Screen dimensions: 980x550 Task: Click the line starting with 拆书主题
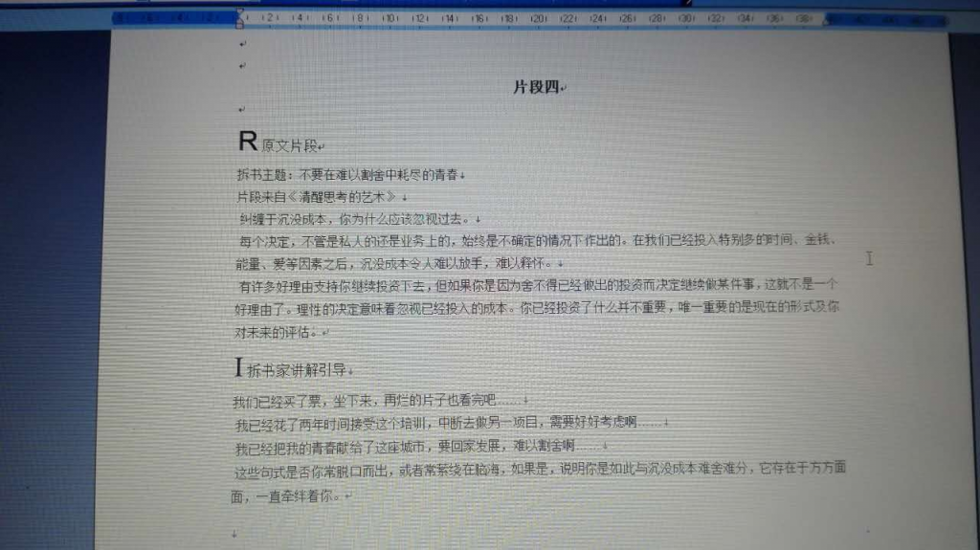point(347,175)
